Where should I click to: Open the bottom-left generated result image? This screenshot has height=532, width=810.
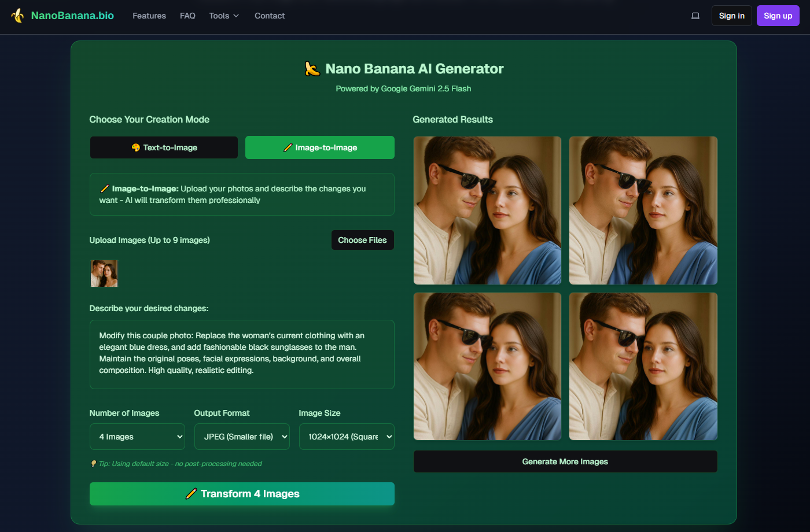click(x=487, y=367)
